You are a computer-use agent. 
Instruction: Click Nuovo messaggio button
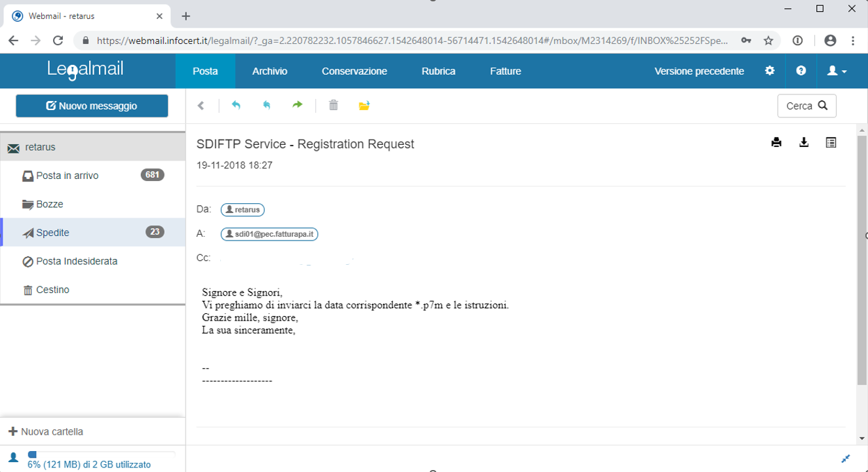(x=92, y=106)
